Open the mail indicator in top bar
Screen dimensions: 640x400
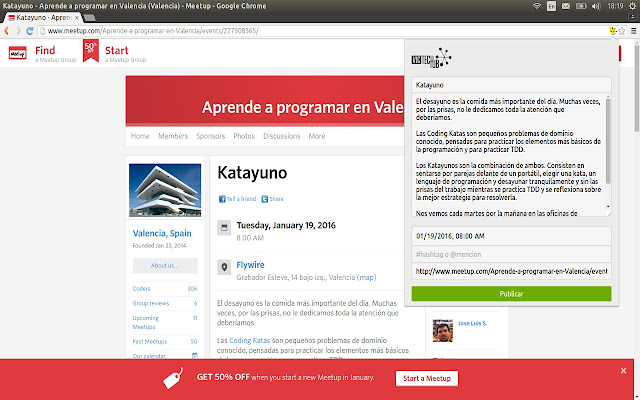566,6
